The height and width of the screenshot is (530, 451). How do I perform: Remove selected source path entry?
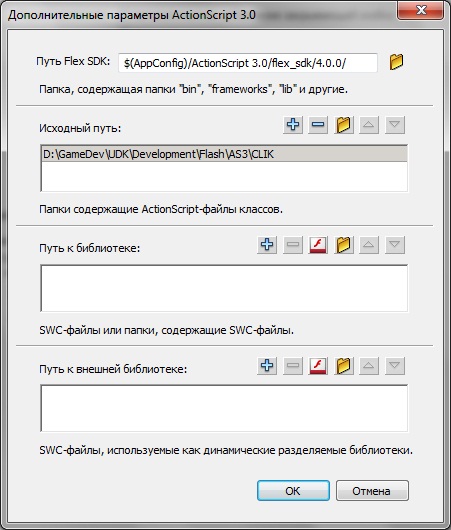318,125
